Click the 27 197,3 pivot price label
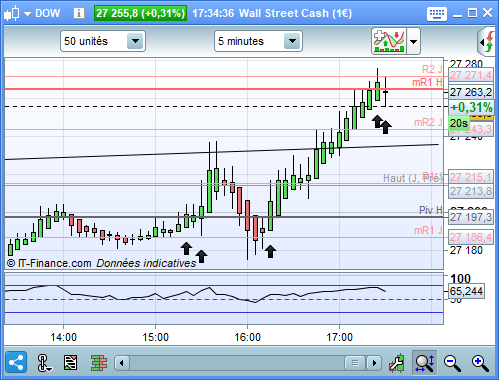The width and height of the screenshot is (499, 380). click(470, 217)
